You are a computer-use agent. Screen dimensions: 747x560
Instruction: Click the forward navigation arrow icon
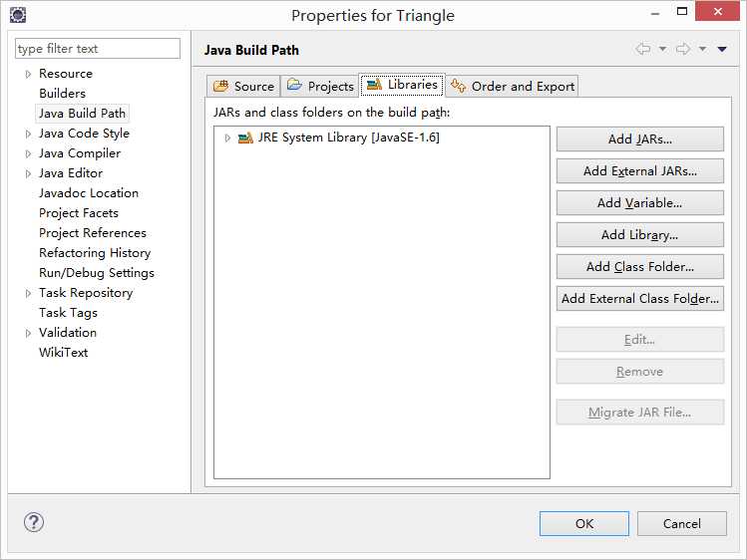click(x=683, y=49)
